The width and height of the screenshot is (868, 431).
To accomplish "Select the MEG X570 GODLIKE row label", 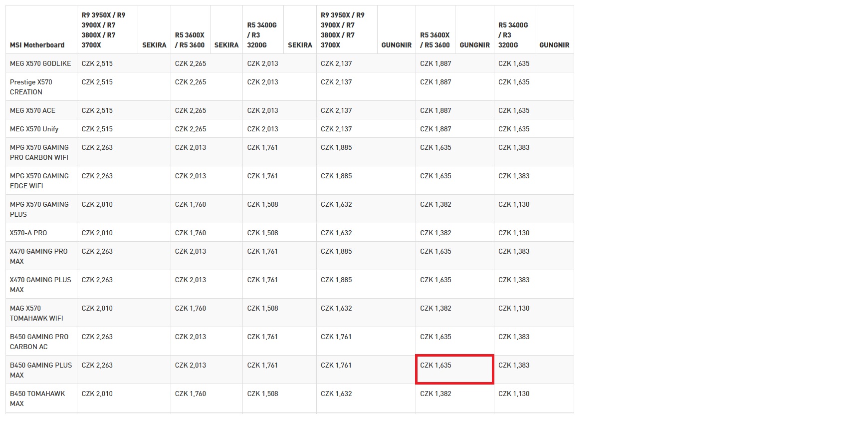I will 40,63.
